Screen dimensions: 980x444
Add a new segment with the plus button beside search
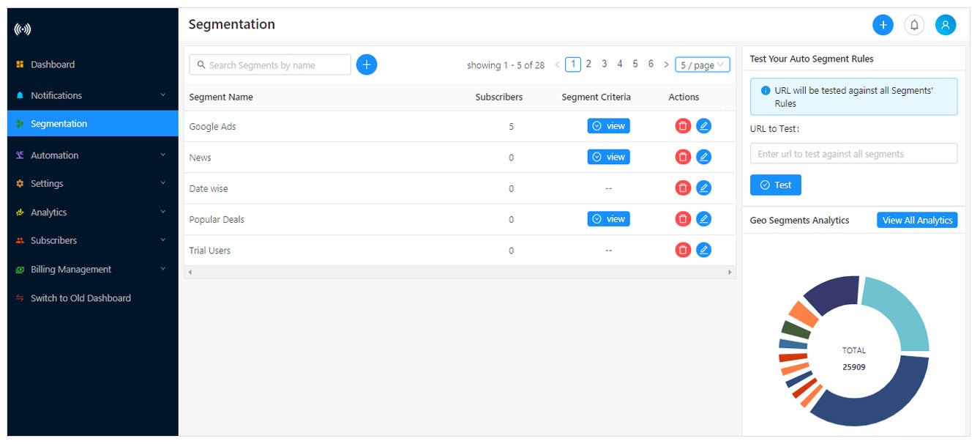click(x=367, y=64)
